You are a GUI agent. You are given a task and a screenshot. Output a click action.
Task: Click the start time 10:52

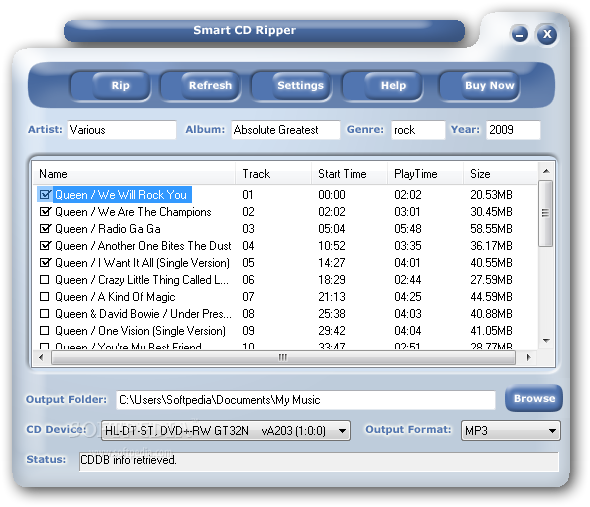(332, 245)
